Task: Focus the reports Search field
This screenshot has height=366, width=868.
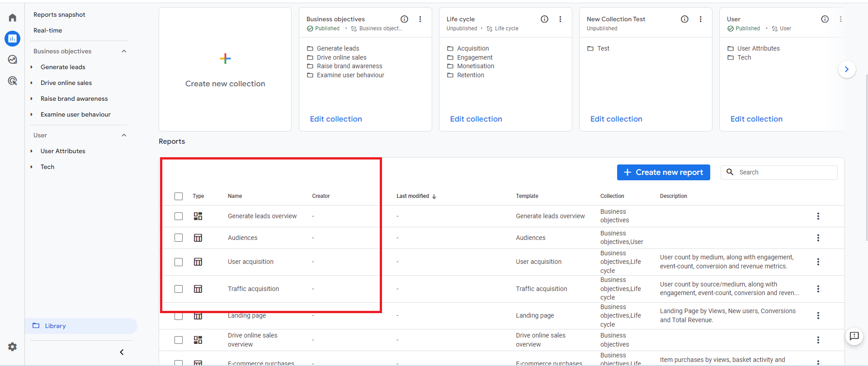Action: tap(779, 172)
